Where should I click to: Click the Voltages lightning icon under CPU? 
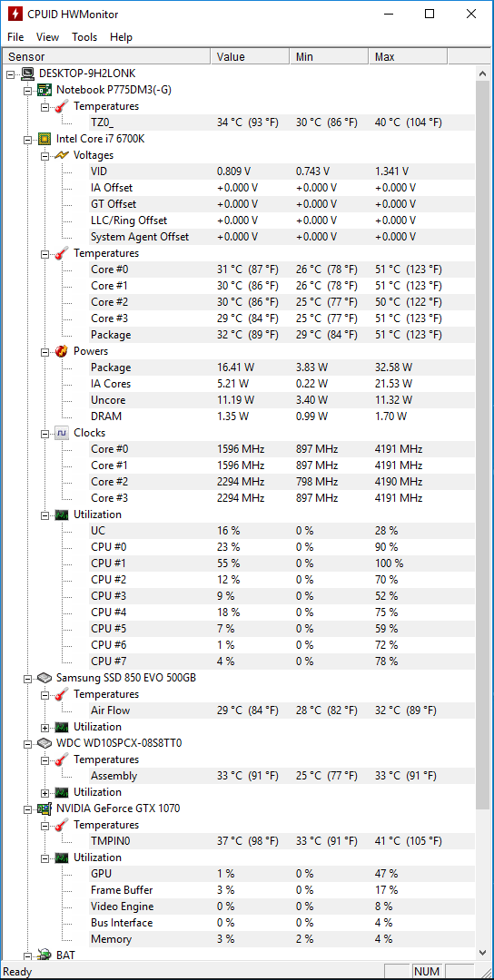(x=61, y=155)
